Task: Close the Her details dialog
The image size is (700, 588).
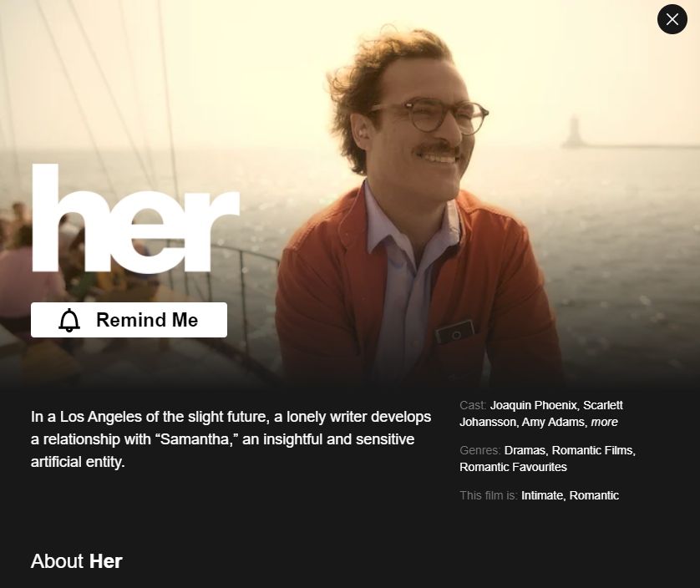Action: click(x=672, y=19)
